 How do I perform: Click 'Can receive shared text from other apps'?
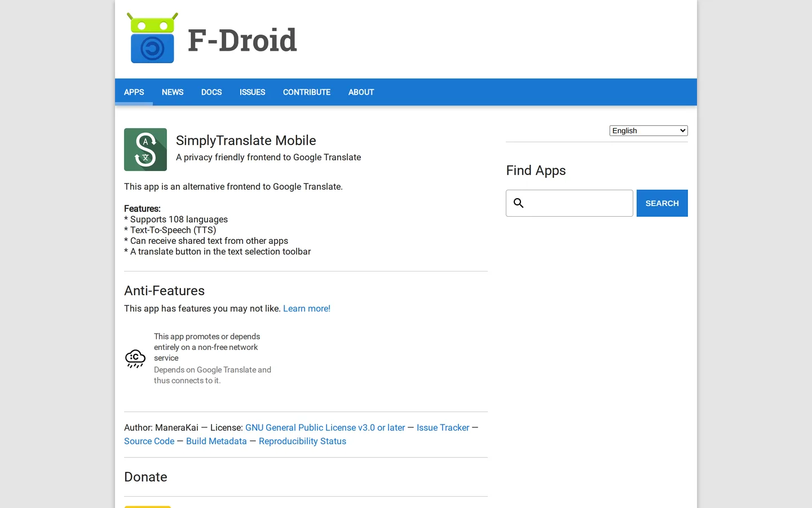(x=206, y=240)
